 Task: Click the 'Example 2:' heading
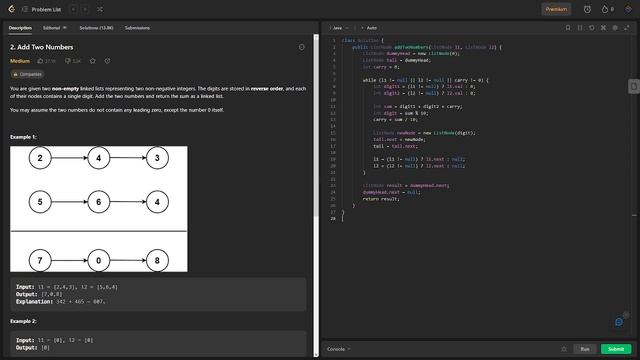point(23,321)
